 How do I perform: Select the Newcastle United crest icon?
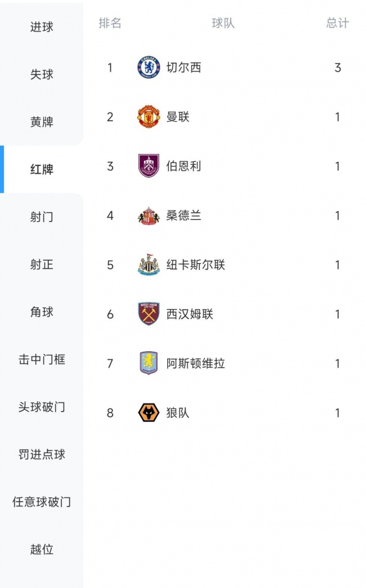[x=148, y=265]
